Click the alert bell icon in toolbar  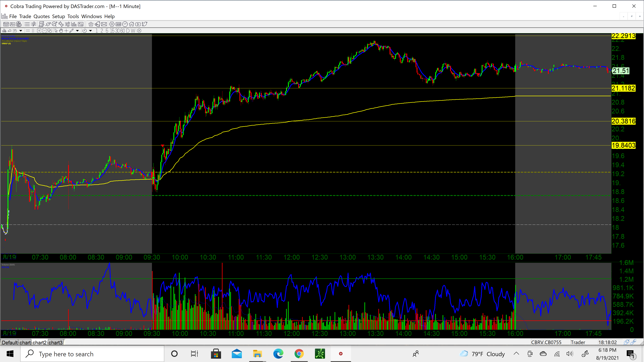click(97, 24)
